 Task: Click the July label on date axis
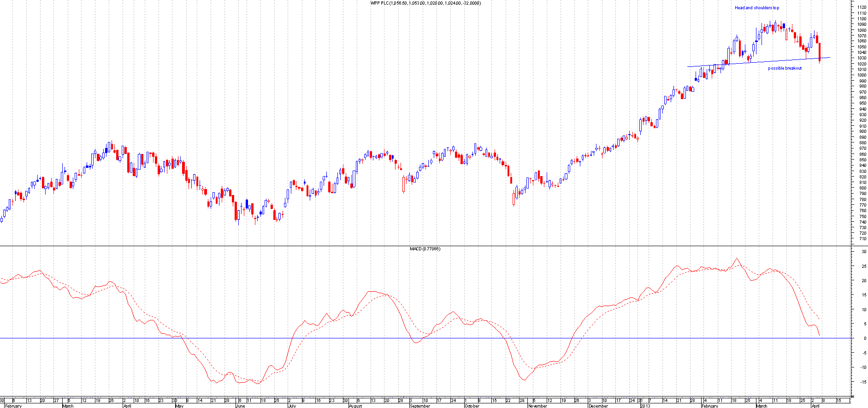coord(292,406)
